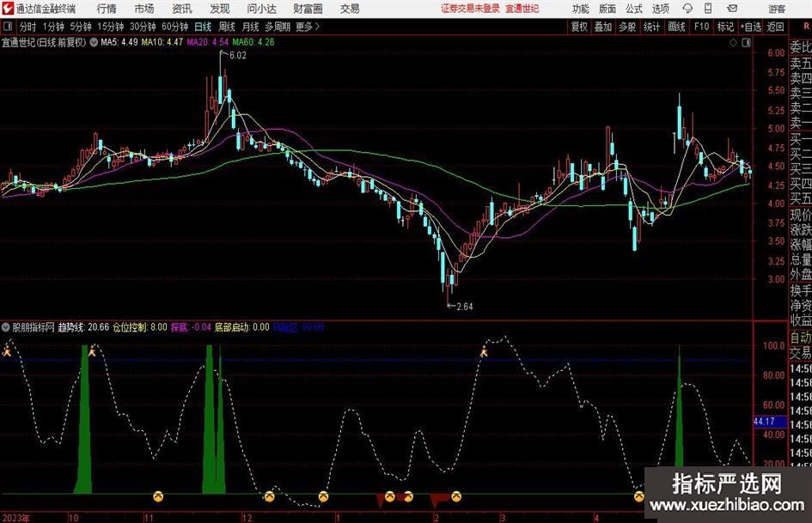Switch to 5分钟 period
Viewport: 812px width, 523px height.
coord(80,27)
